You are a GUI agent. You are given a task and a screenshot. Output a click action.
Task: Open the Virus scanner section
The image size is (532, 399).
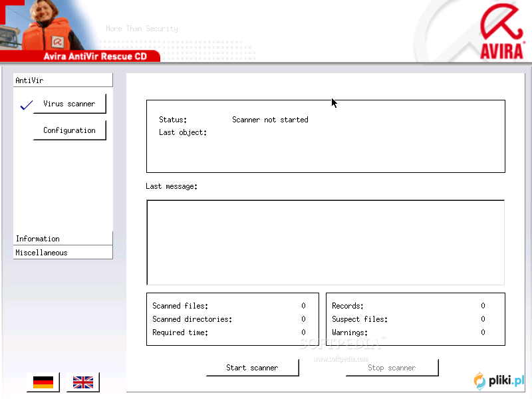pyautogui.click(x=70, y=104)
